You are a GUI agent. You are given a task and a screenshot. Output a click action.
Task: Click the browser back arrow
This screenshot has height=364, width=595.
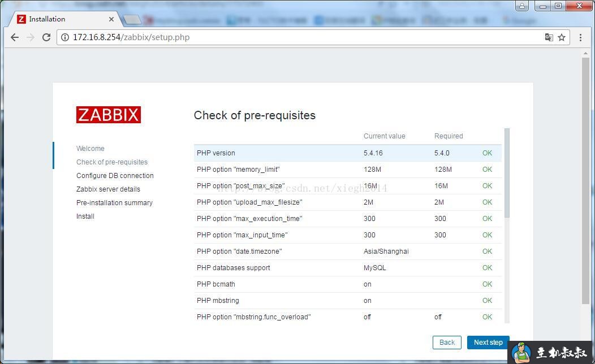pos(15,37)
